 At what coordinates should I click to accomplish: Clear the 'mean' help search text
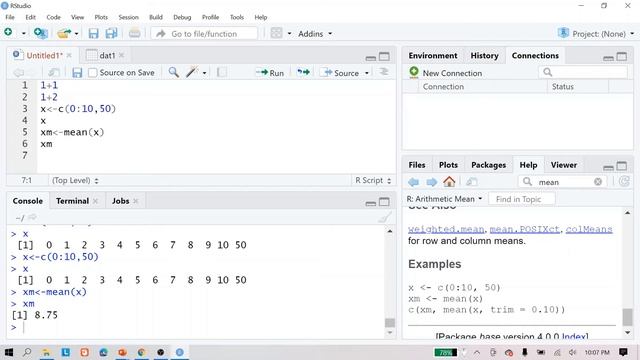pyautogui.click(x=598, y=182)
